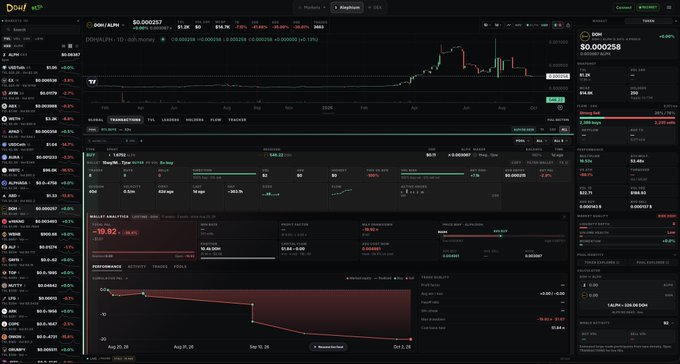This screenshot has height=364, width=680.
Task: Click the Resend live feed button
Action: pyautogui.click(x=328, y=347)
